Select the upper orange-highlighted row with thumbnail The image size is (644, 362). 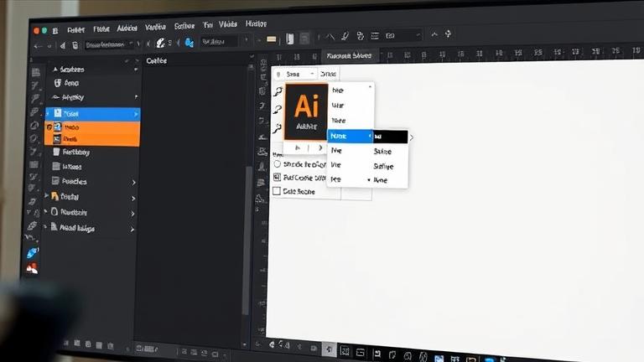[92, 127]
